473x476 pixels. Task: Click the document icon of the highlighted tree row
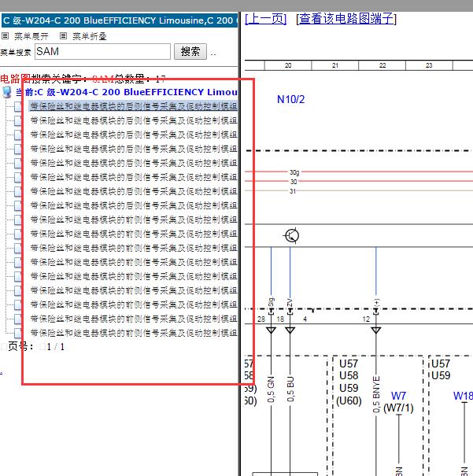coord(17,106)
